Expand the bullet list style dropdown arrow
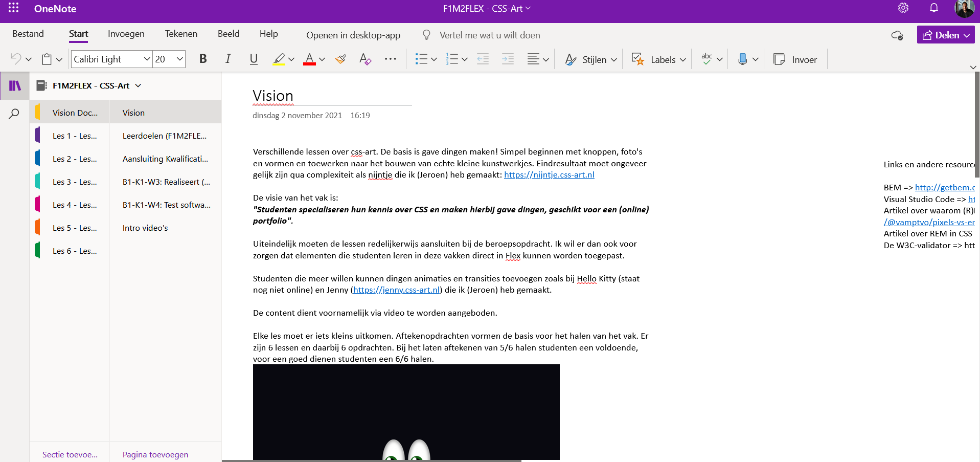980x462 pixels. [434, 59]
